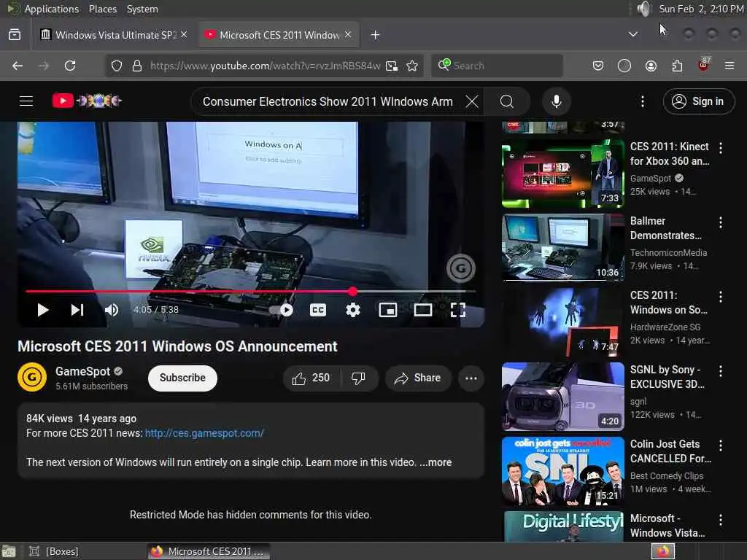Subscribe to GameSpot
The width and height of the screenshot is (747, 560).
[182, 378]
